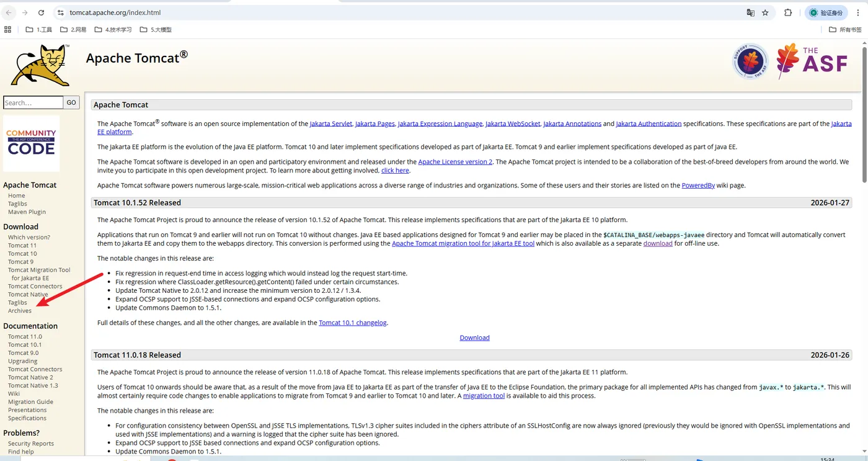Click the Apache Tomcat cat logo
The image size is (868, 461).
coord(40,65)
